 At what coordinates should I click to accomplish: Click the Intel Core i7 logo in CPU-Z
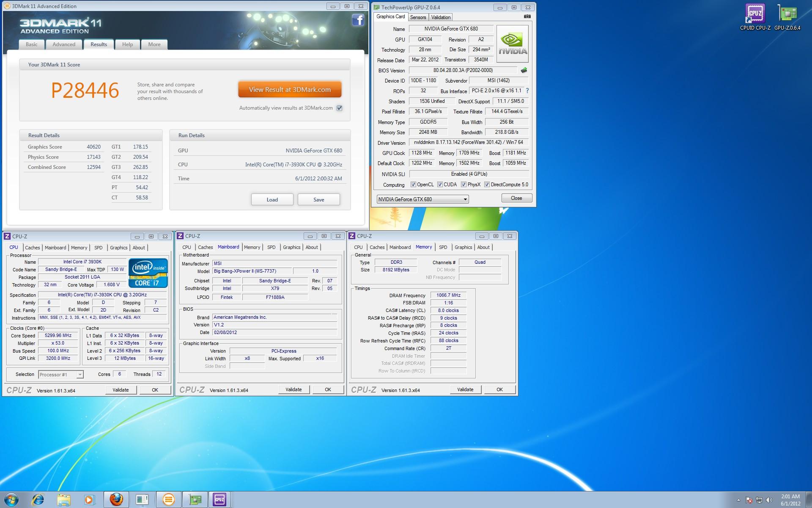(x=148, y=273)
